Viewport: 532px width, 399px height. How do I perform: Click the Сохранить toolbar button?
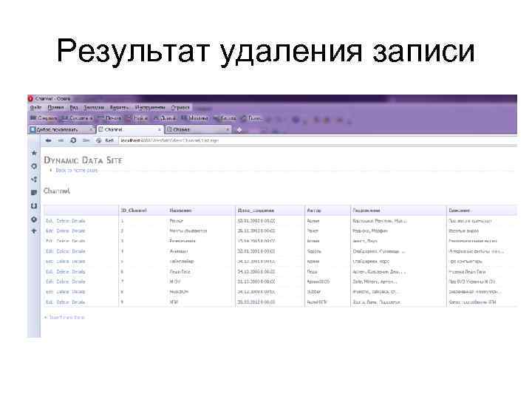tap(78, 118)
